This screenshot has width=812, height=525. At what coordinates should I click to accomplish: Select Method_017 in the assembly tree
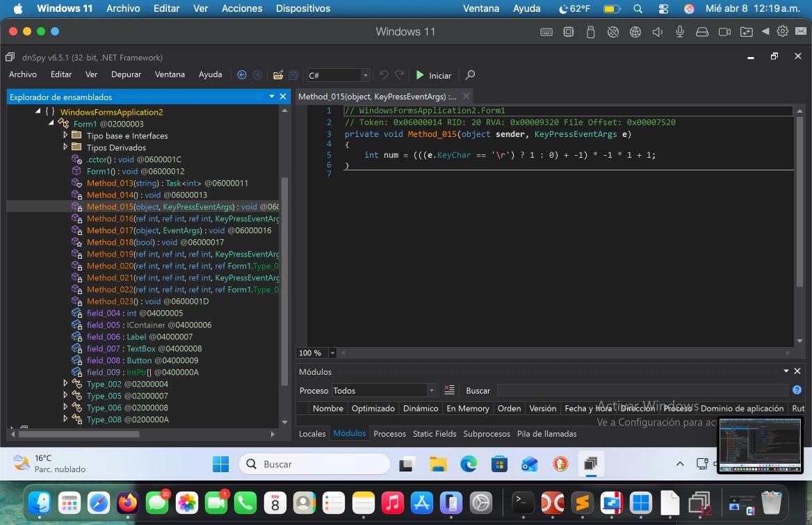(110, 230)
